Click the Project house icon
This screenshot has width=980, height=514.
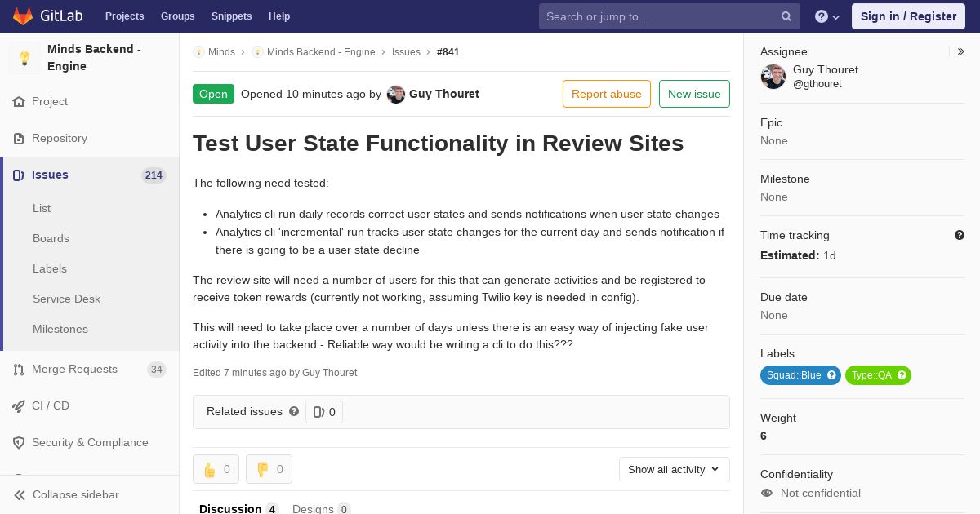pos(19,102)
